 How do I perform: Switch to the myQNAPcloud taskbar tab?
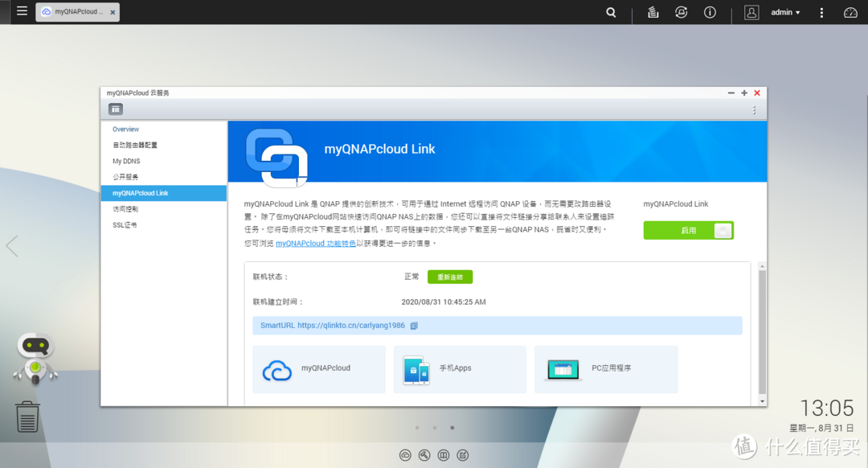click(x=77, y=11)
